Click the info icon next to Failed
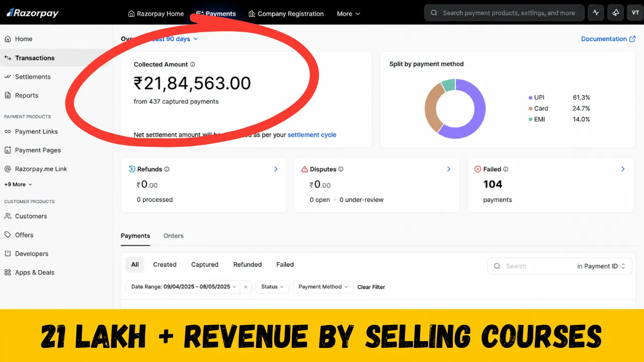Viewport: 644px width, 362px height. click(x=506, y=169)
